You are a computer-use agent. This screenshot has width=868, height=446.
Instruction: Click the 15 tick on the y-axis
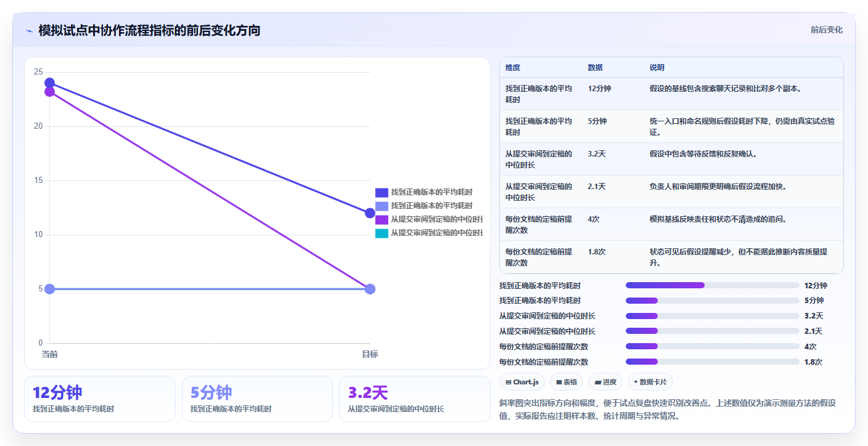38,180
